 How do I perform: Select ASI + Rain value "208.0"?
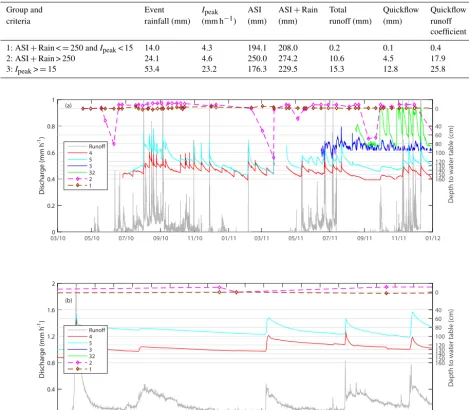tap(288, 48)
